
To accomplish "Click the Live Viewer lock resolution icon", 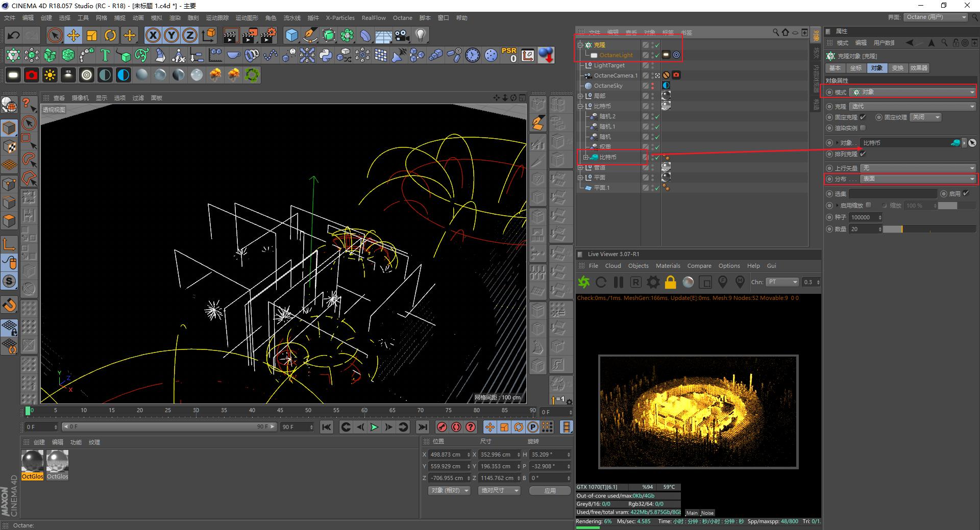I will [x=670, y=282].
